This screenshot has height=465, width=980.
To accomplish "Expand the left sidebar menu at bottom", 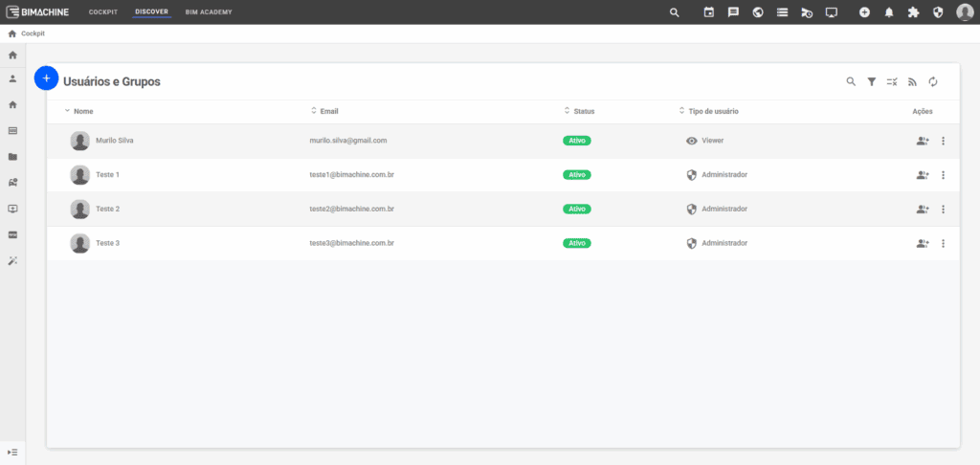I will (x=12, y=452).
